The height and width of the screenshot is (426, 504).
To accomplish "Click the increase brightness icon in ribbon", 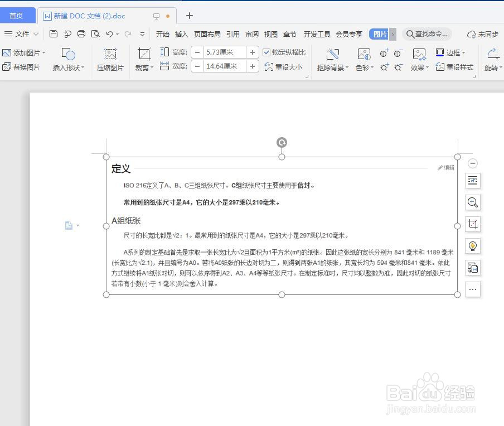I will (384, 66).
